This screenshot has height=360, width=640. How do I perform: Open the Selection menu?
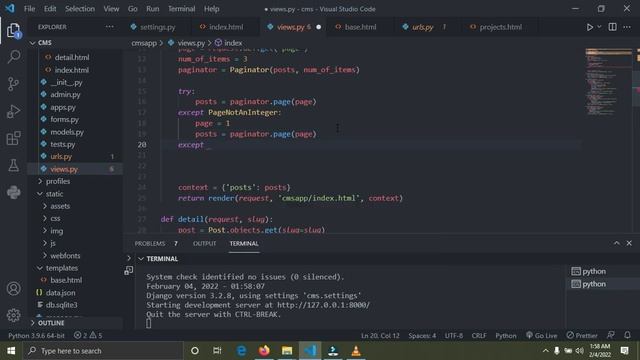click(80, 9)
